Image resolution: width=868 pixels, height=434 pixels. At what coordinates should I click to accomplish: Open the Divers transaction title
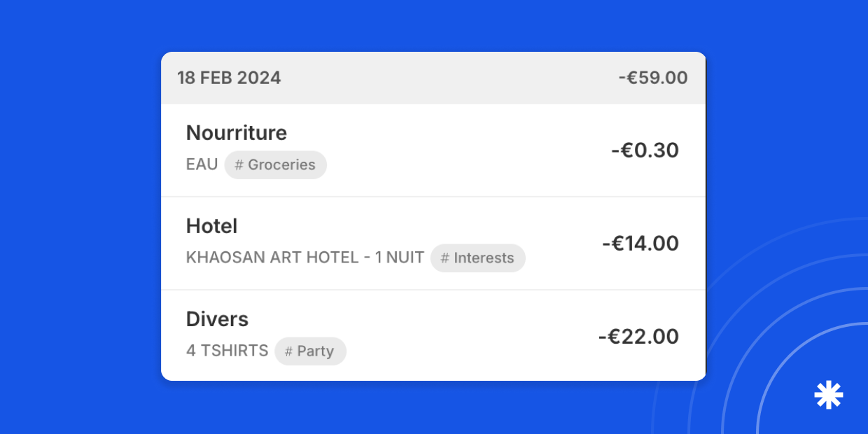(217, 319)
